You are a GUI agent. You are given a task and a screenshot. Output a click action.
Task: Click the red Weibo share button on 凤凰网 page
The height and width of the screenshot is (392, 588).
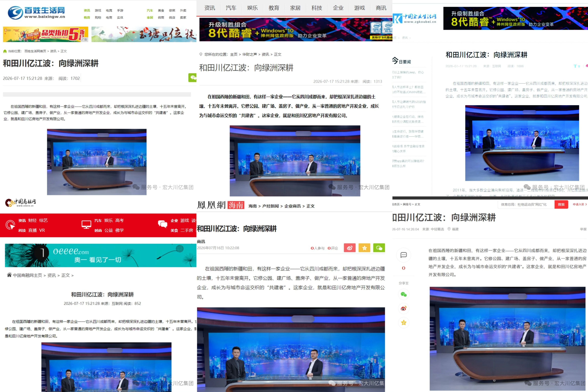click(349, 248)
